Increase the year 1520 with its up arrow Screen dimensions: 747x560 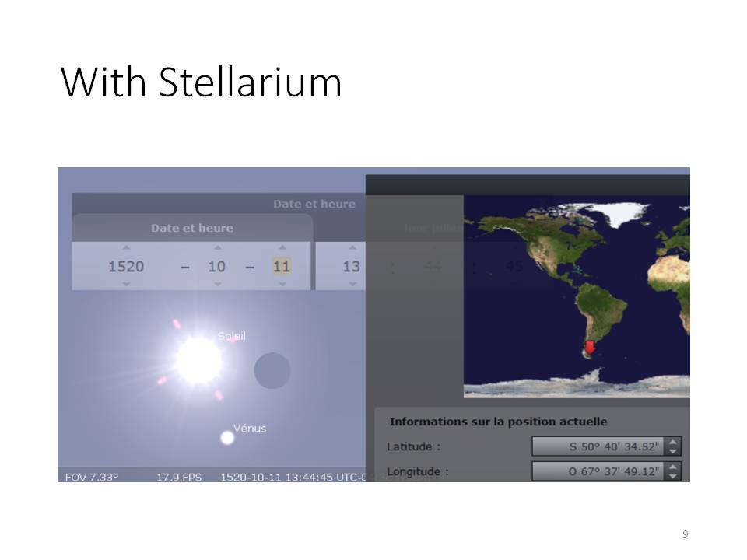(126, 247)
